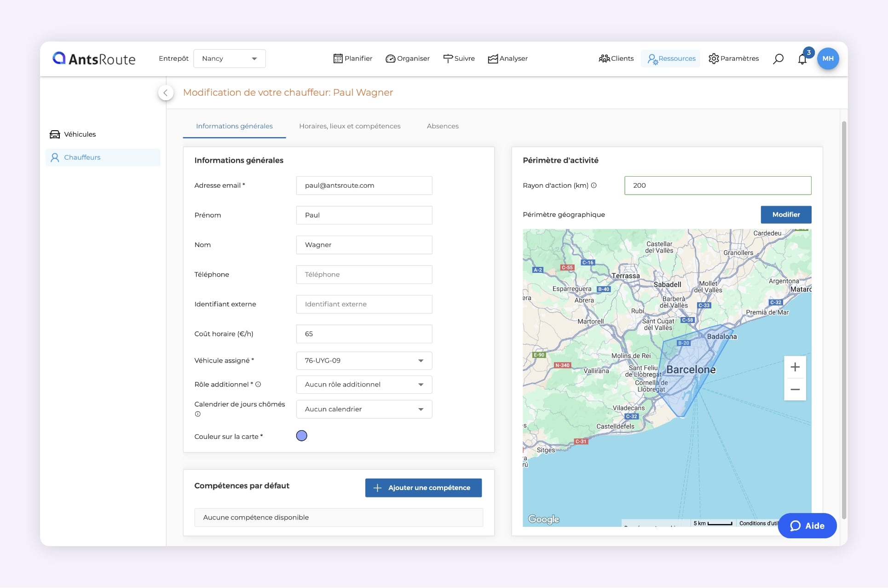Open Véhicules in the sidebar

click(80, 134)
